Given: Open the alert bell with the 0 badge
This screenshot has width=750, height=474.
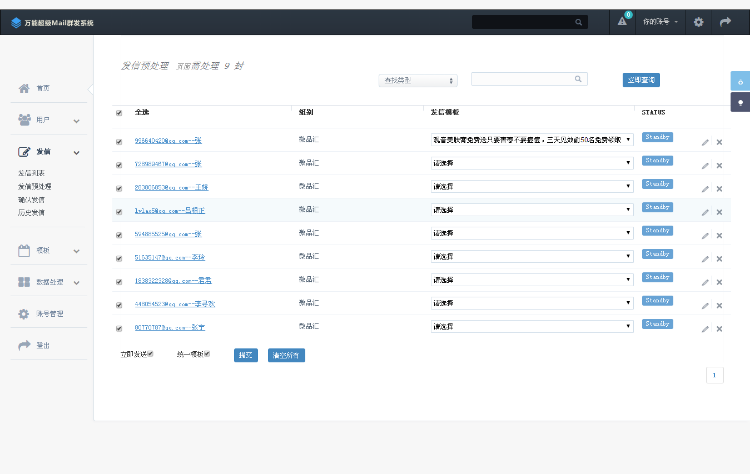Looking at the screenshot, I should click(x=622, y=21).
